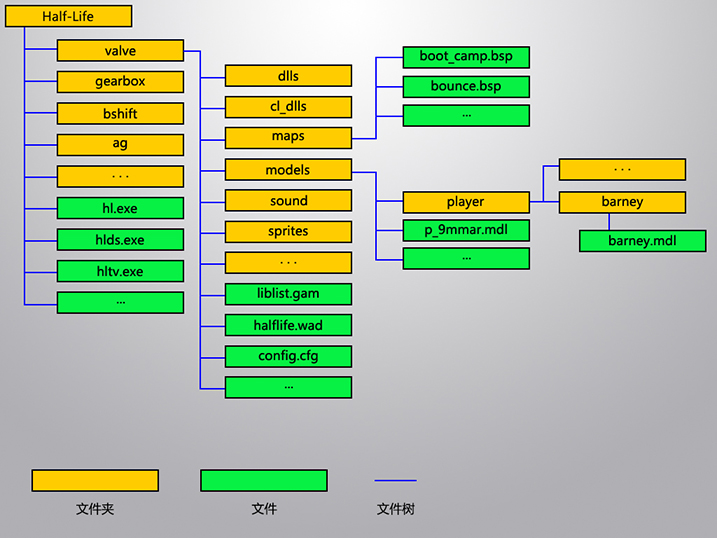
Task: Click the config.cfg file box
Action: [x=289, y=357]
